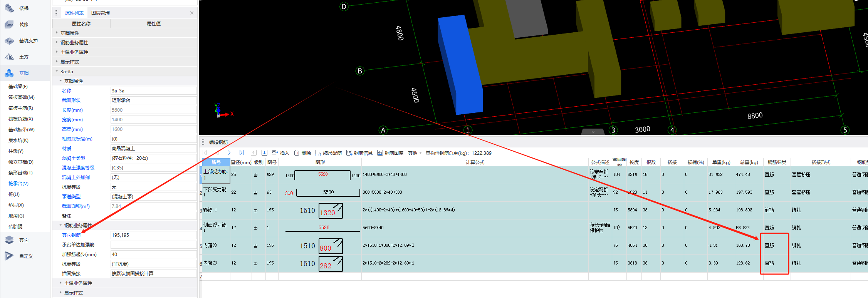This screenshot has width=868, height=298.
Task: Expand the top 钢筋业务属性 group
Action: 57,42
